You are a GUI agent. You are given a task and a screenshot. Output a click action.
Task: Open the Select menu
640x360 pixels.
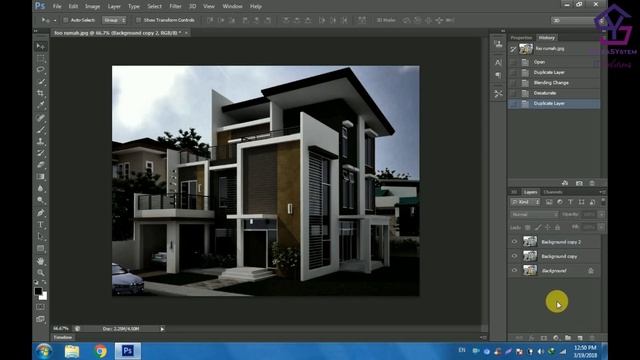point(154,6)
